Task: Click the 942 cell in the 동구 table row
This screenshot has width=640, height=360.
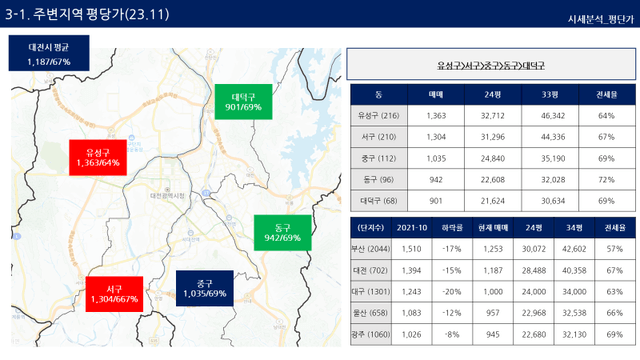Action: click(436, 180)
